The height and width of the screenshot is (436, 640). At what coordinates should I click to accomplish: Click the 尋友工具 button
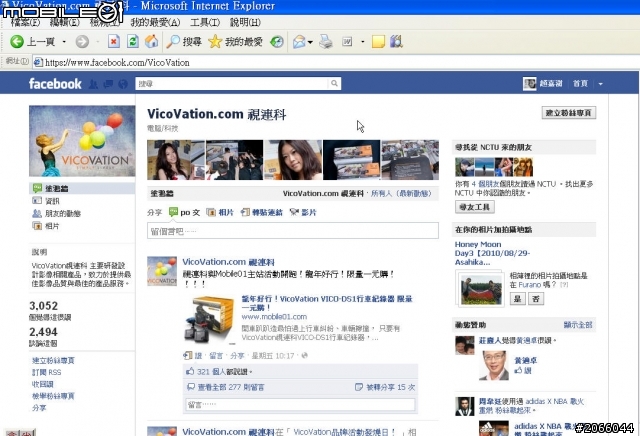(475, 207)
